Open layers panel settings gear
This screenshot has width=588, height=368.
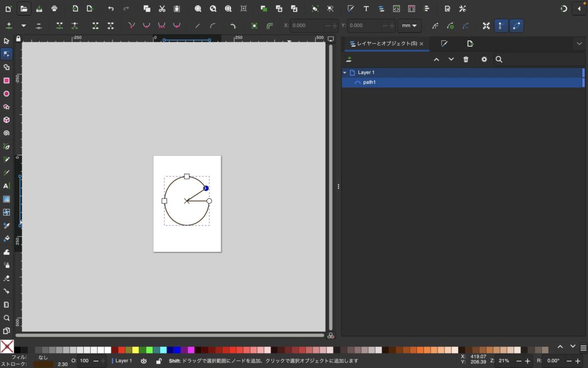pos(484,59)
